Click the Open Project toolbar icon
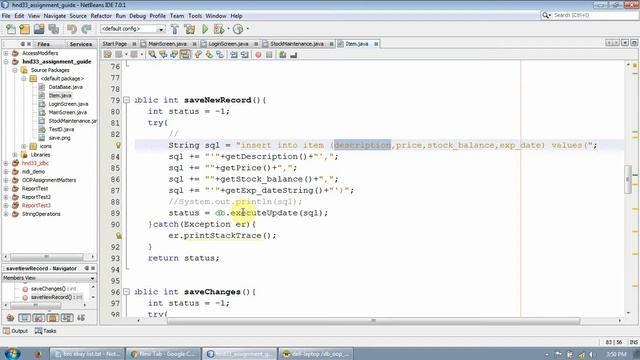 [x=39, y=29]
